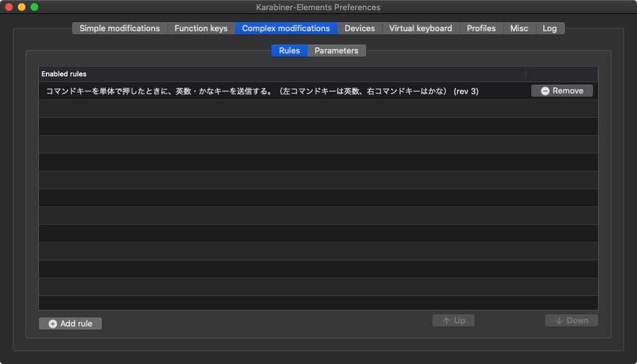Remove the コマンドキー rule
637x364 pixels.
[562, 91]
